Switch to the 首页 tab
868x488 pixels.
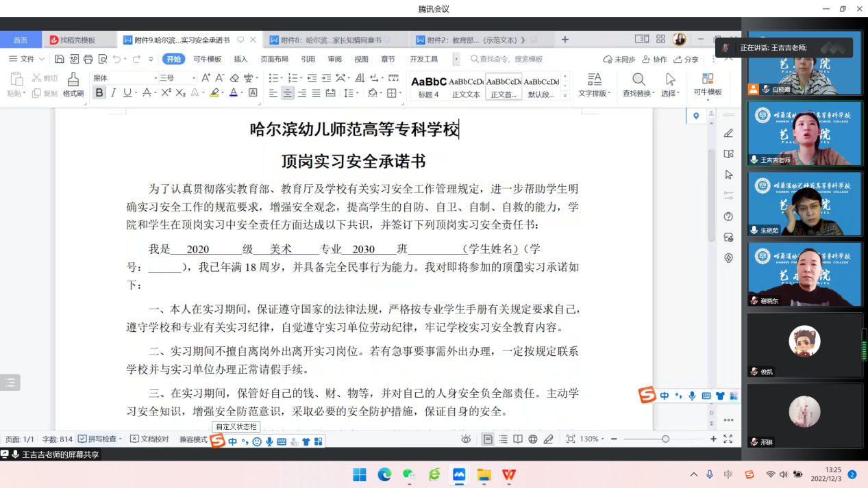click(21, 40)
